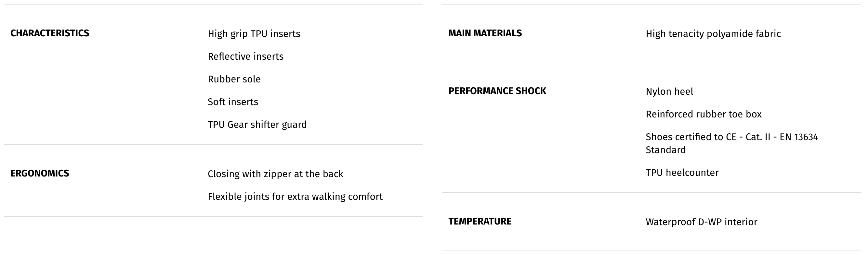868x255 pixels.
Task: Click the PERFORMANCE SHOCK section heading
Action: [497, 91]
